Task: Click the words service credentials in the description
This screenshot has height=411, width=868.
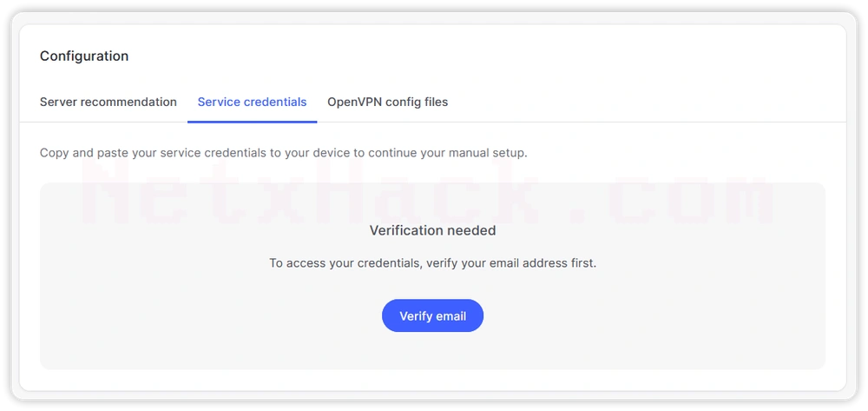Action: 214,152
